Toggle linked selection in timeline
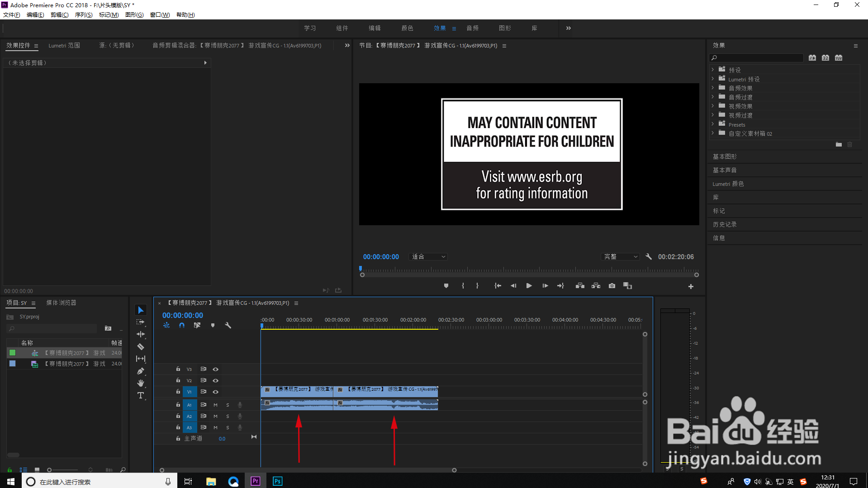 coord(197,325)
